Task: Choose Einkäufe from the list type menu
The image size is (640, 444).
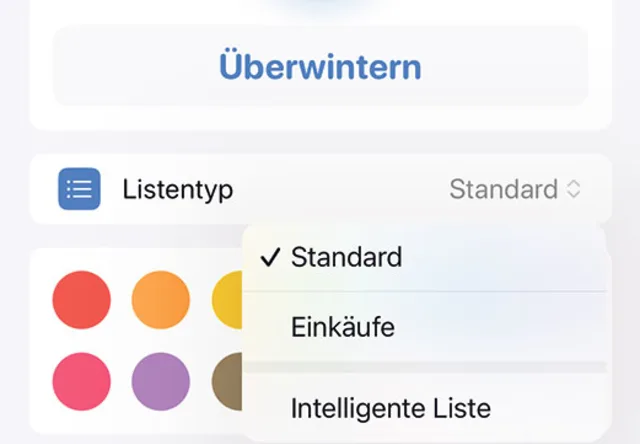Action: [x=342, y=327]
